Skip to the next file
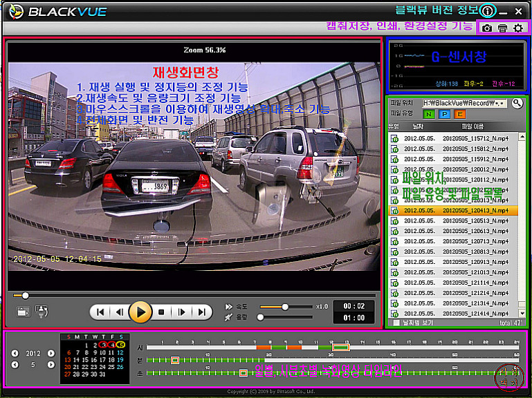 tap(202, 312)
